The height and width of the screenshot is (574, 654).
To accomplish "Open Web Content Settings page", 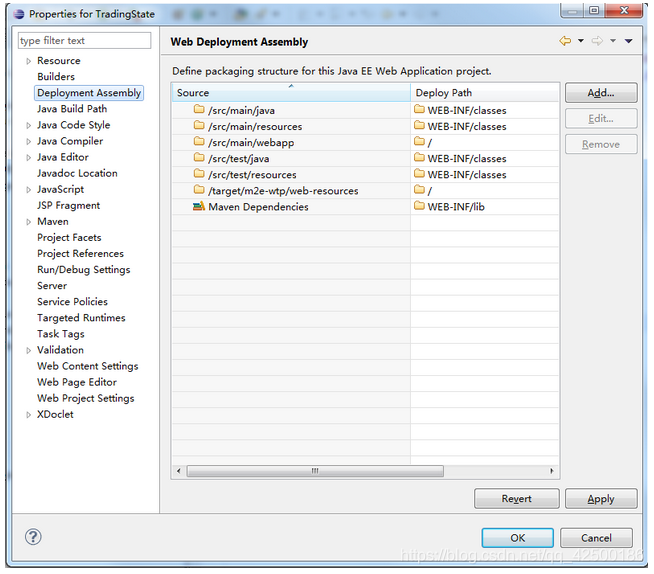I will click(x=88, y=366).
